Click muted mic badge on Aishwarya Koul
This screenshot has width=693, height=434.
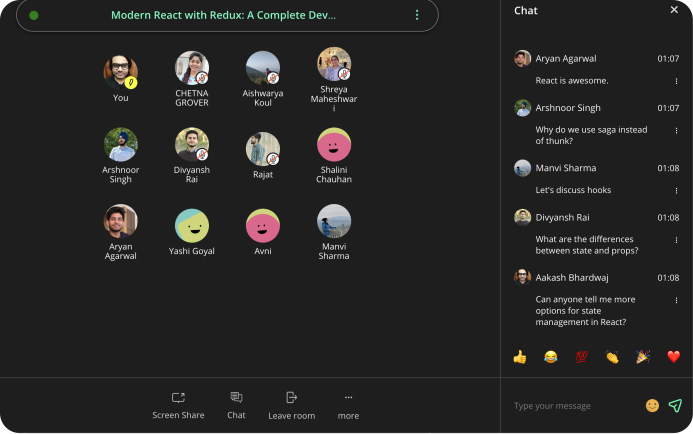[x=273, y=78]
